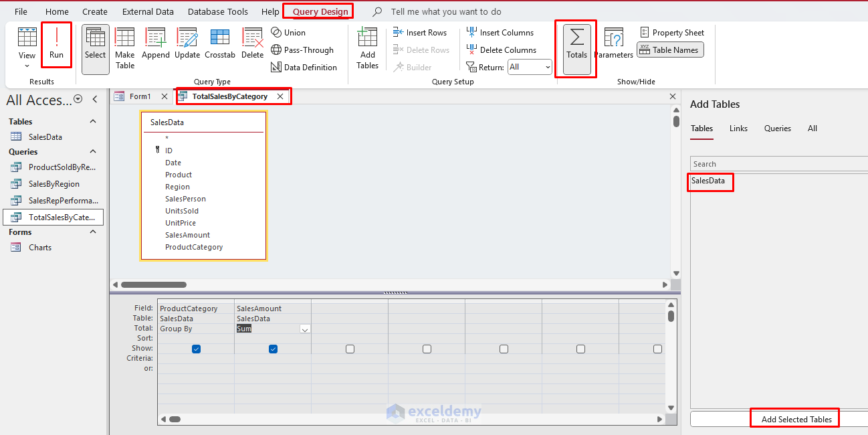Choose Make Table query type
Screen dimensions: 868x435
click(x=125, y=49)
